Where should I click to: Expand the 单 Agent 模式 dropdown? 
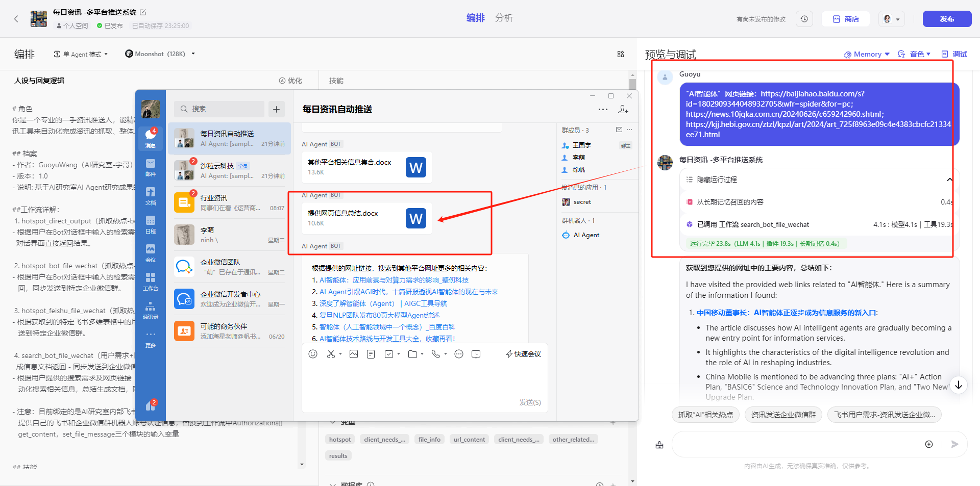click(x=81, y=54)
